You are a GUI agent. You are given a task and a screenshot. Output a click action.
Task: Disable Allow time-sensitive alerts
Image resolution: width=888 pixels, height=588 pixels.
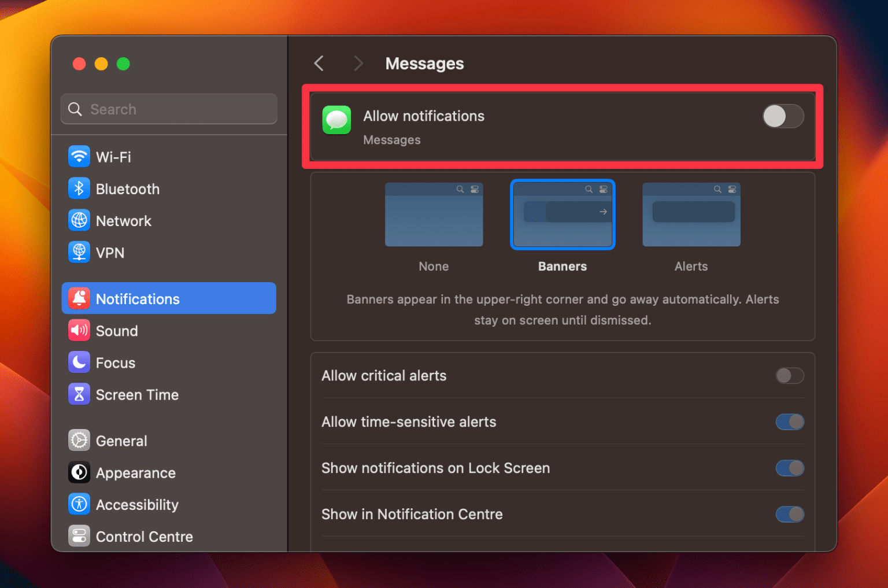pyautogui.click(x=790, y=422)
